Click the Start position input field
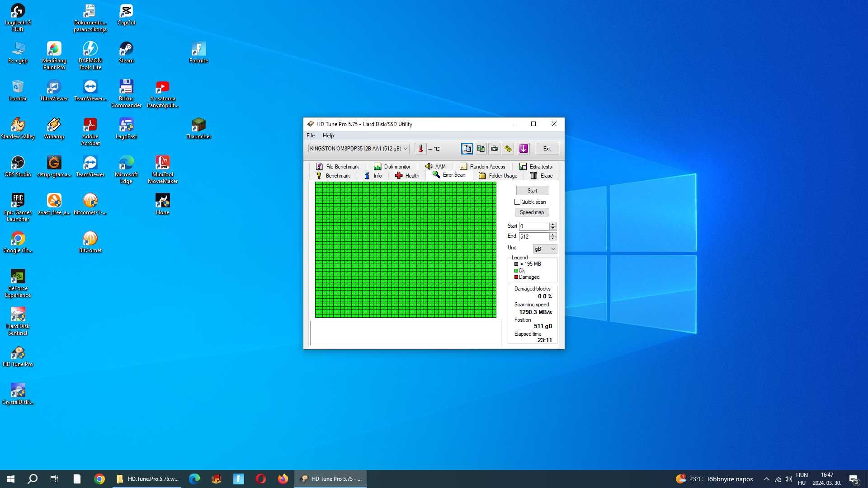868x488 pixels. 534,226
